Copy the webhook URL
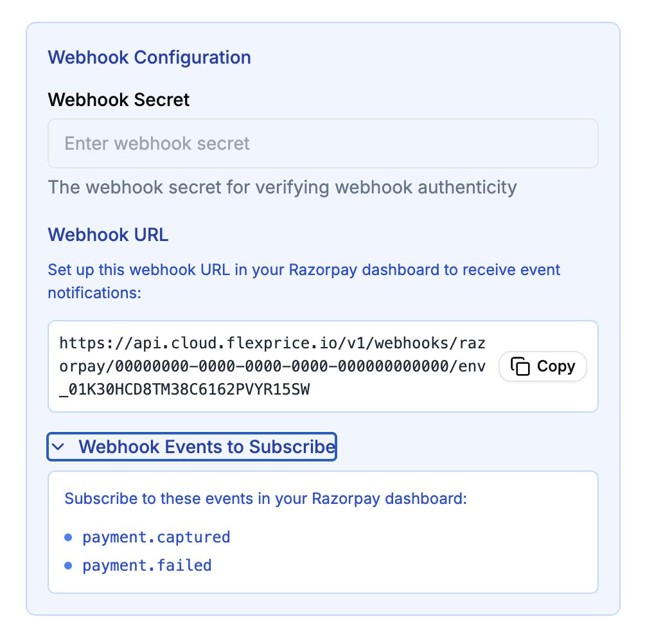The width and height of the screenshot is (645, 644). 542,366
